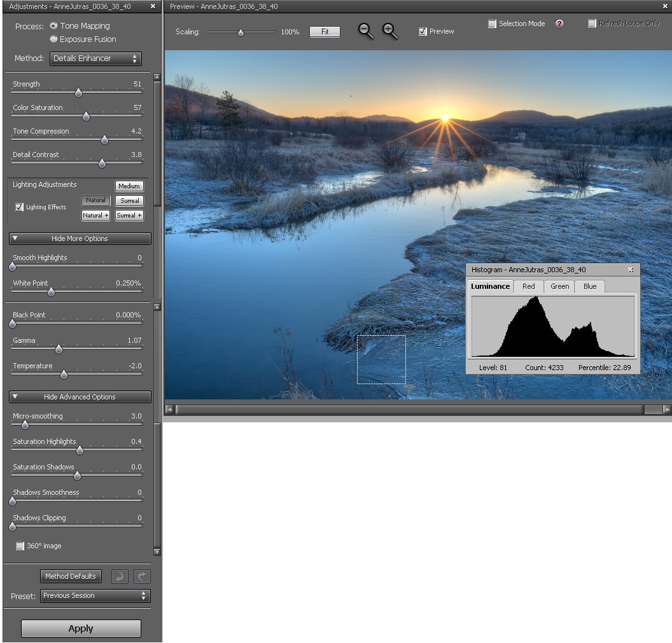Screen dimensions: 672x643
Task: Click the zoom out magnifier icon
Action: pos(365,31)
